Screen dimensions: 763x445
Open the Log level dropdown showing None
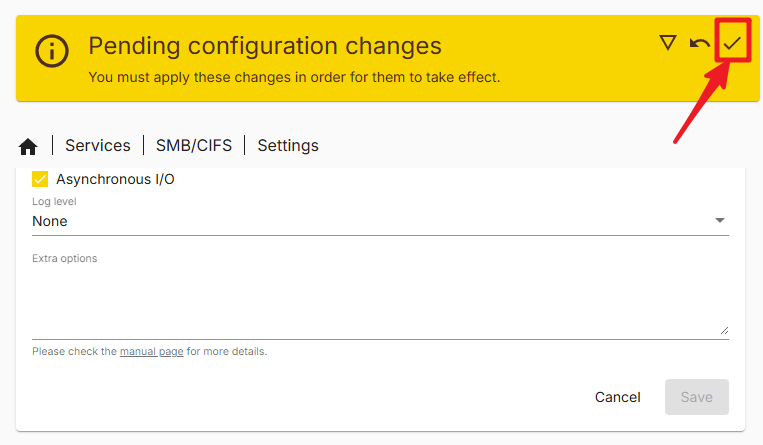coord(380,221)
